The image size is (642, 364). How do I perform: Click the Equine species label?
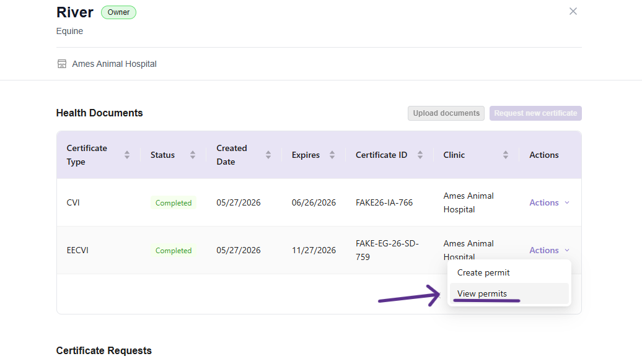tap(69, 31)
